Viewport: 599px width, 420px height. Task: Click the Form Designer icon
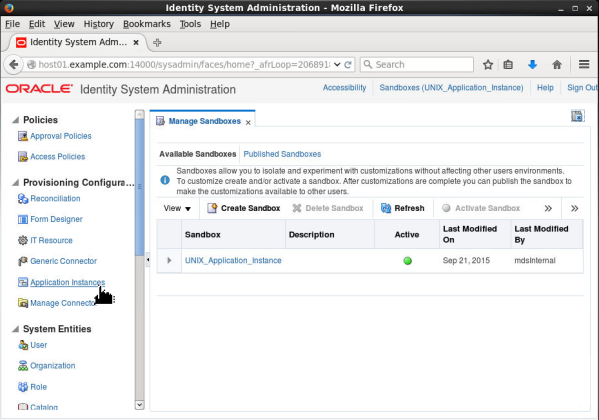(x=23, y=219)
